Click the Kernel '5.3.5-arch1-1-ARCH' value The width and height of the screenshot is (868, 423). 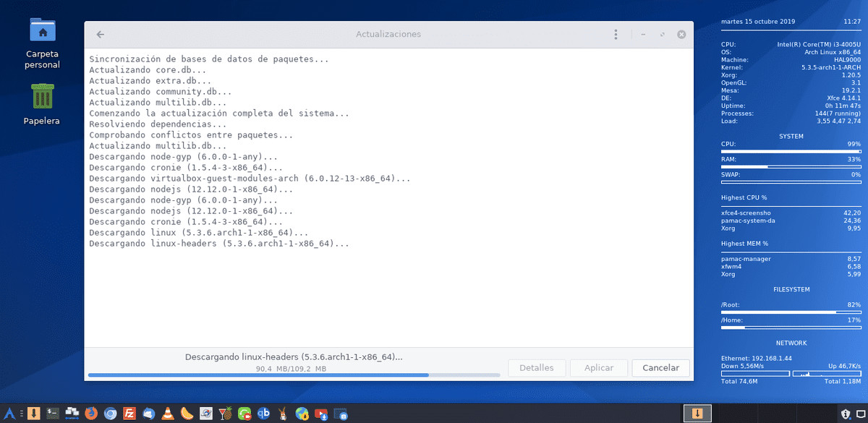[831, 67]
